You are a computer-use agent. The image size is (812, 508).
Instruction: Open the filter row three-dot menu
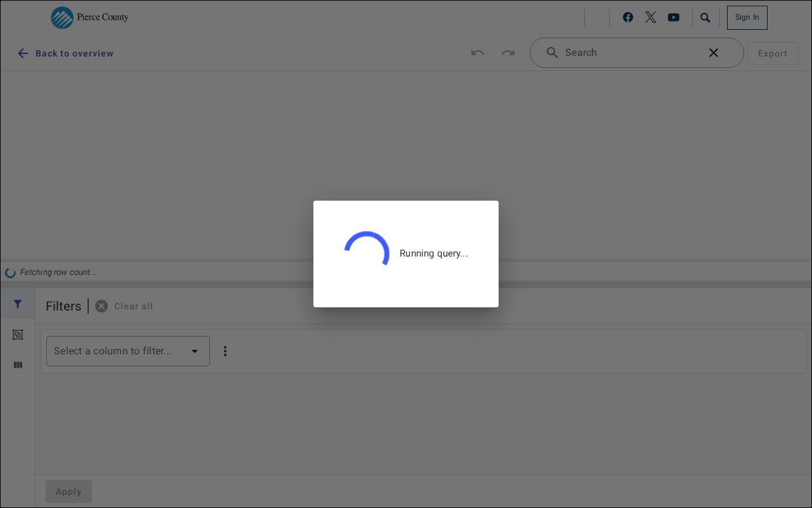point(225,351)
